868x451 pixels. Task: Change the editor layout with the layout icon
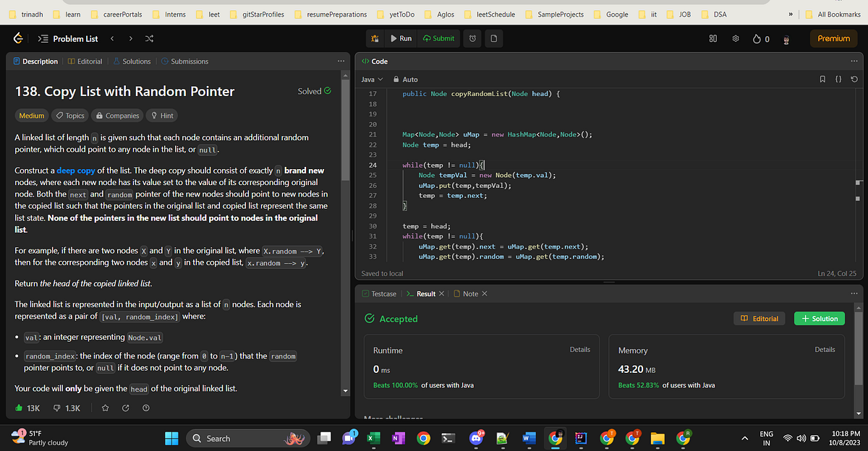(713, 38)
